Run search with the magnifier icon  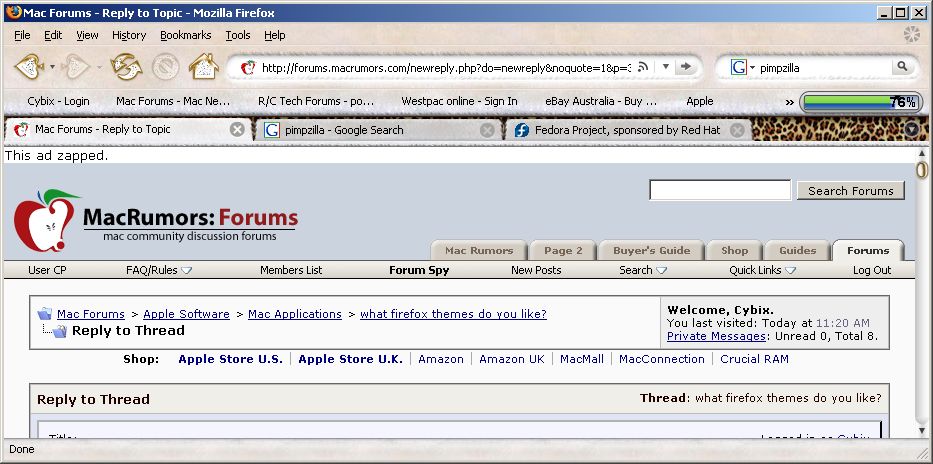903,67
